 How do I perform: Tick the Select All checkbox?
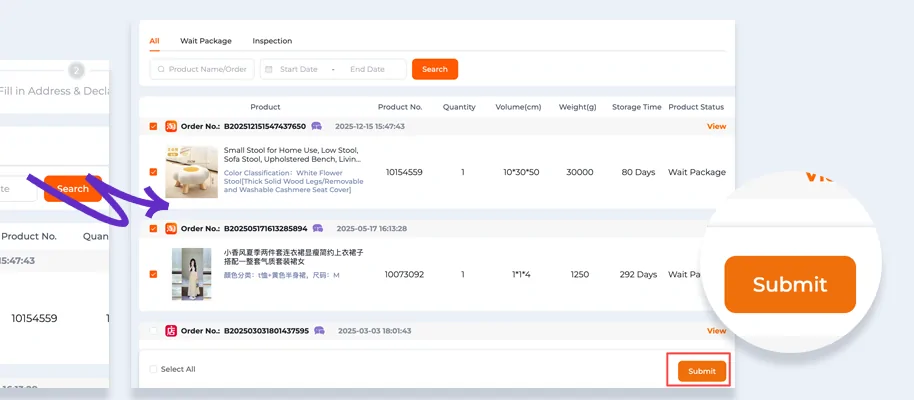coord(153,369)
